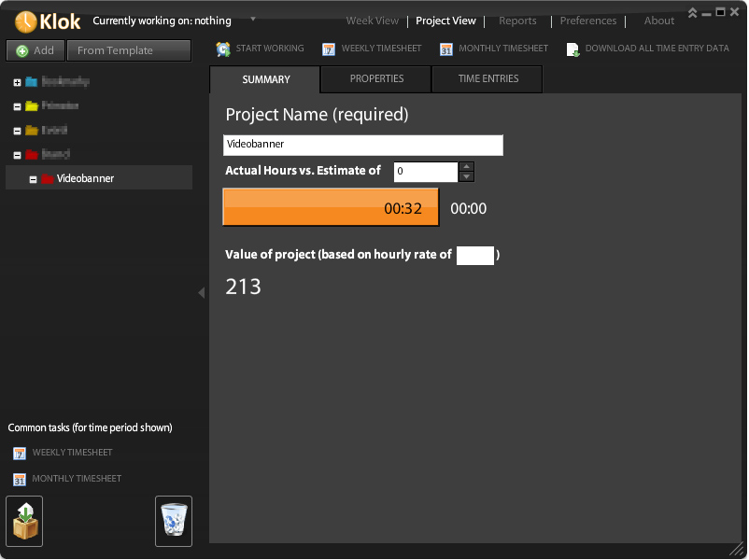This screenshot has width=749, height=560.
Task: Click the hours estimate input field
Action: [426, 172]
